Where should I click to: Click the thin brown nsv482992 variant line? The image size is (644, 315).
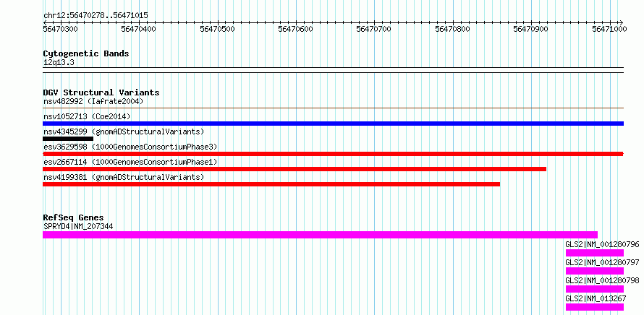(333, 108)
